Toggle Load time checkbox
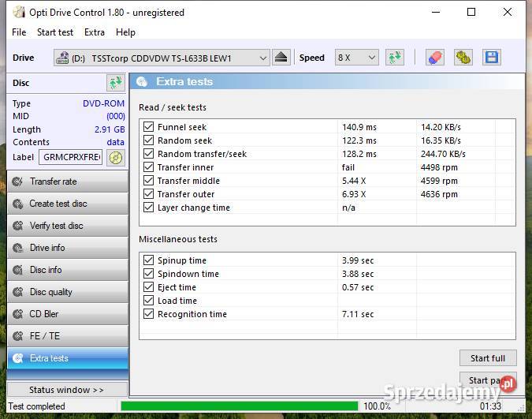Image resolution: width=532 pixels, height=419 pixels. tap(148, 301)
